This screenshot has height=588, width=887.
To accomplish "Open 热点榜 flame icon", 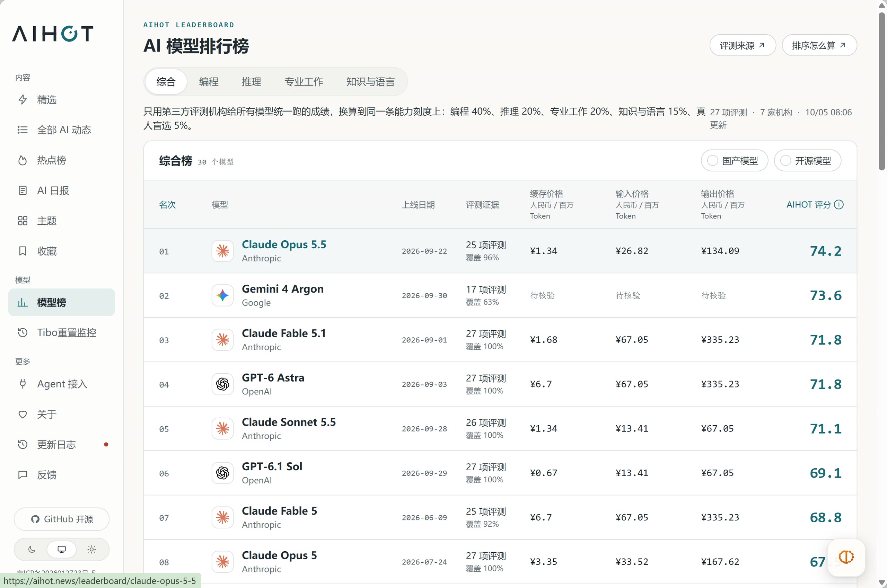I will [x=23, y=160].
